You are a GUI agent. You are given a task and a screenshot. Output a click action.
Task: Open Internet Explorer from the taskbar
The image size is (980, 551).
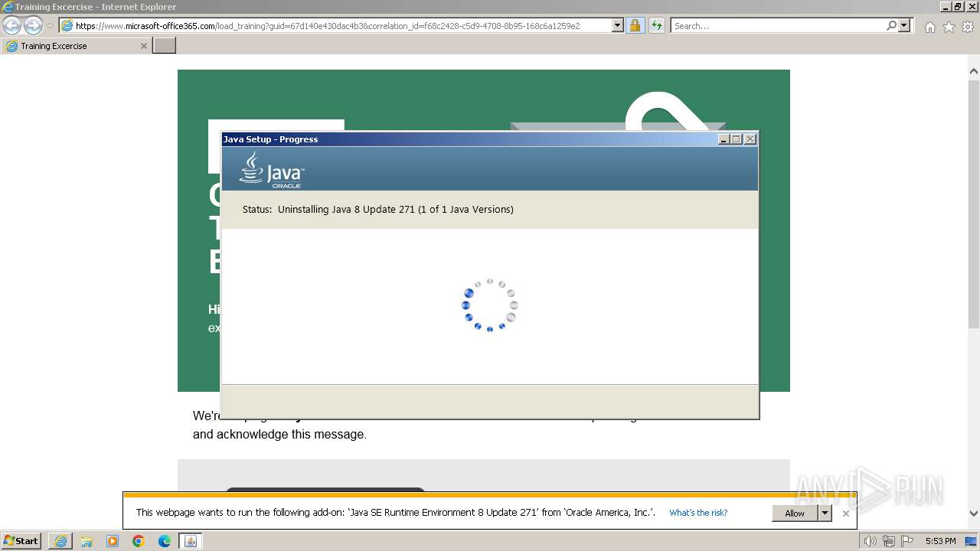60,541
